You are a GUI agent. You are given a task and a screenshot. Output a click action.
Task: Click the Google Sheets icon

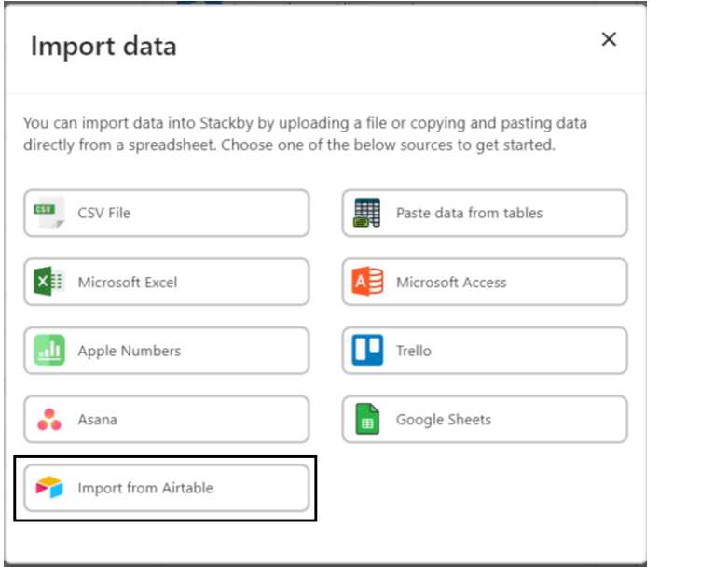367,420
